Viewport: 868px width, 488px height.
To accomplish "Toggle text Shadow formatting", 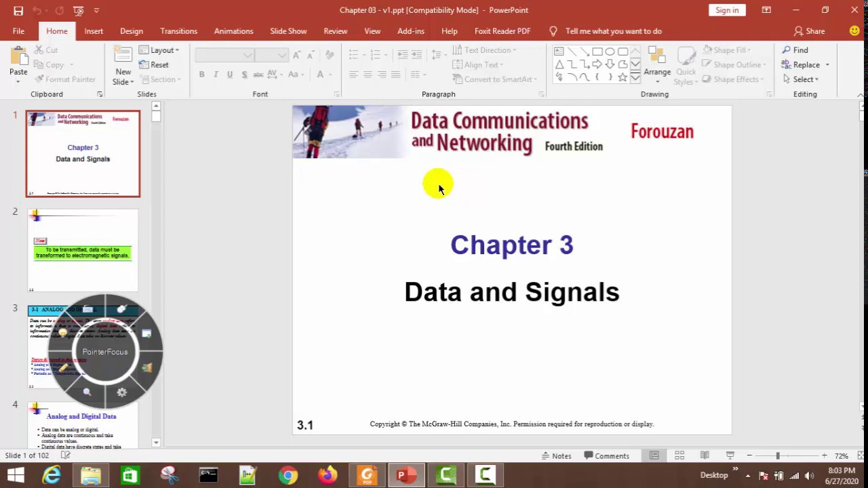I will pos(244,75).
